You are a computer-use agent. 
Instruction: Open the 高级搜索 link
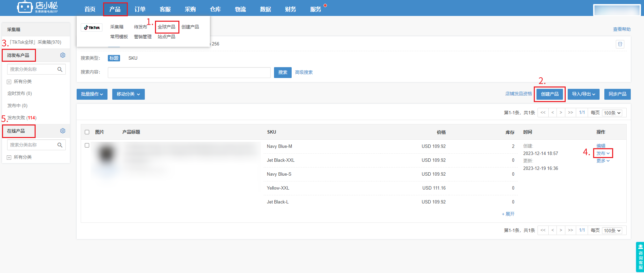304,73
